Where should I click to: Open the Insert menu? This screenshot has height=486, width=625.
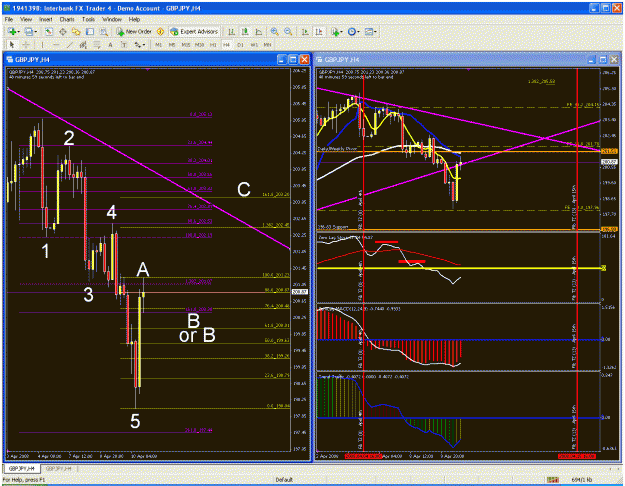point(45,19)
